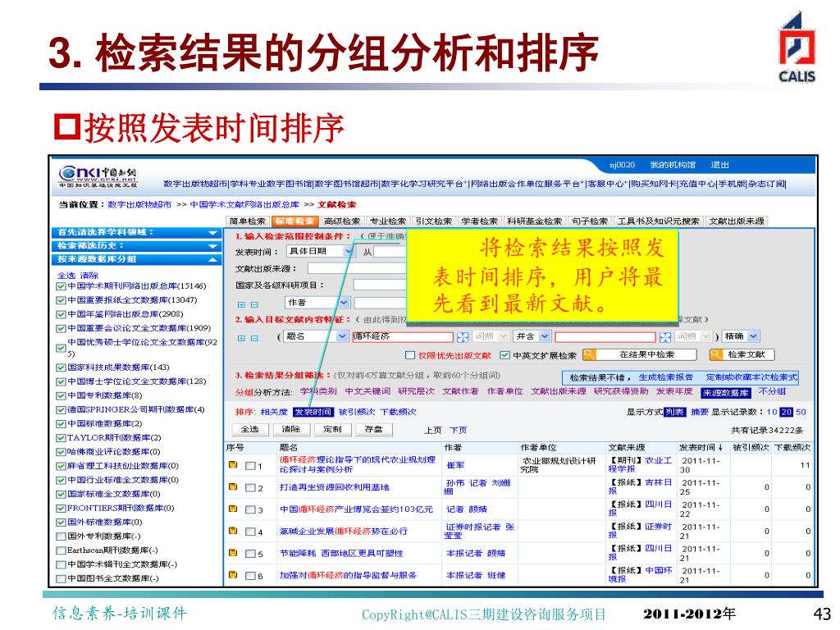The width and height of the screenshot is (840, 630).
Task: Go to the next page with 下页
Action: point(458,430)
